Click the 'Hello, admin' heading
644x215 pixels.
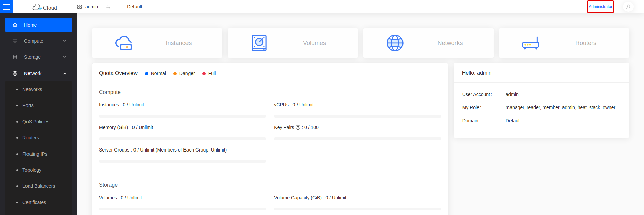(x=477, y=73)
